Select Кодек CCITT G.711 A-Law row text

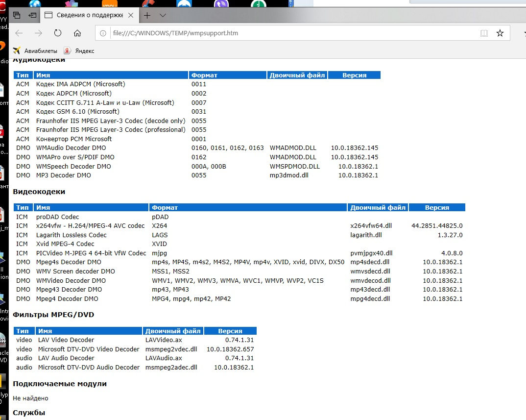point(105,103)
